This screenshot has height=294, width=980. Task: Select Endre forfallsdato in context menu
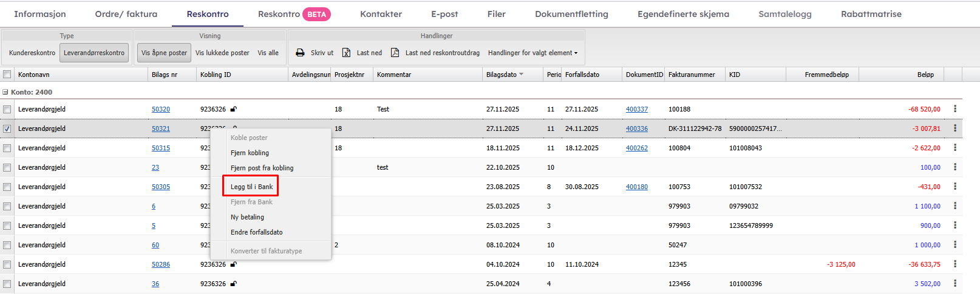coord(256,232)
